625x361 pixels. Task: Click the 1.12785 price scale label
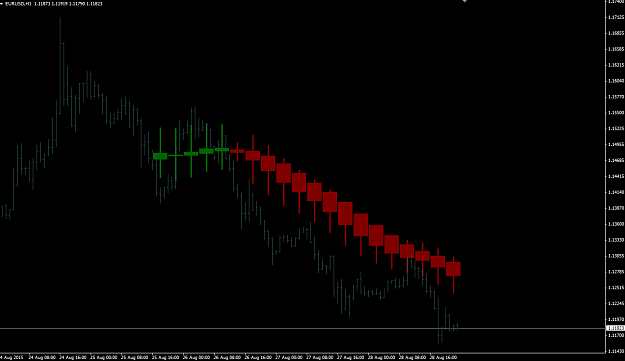coord(616,272)
